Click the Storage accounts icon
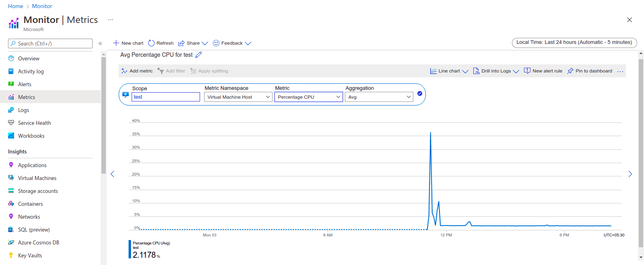644x265 pixels. point(11,191)
